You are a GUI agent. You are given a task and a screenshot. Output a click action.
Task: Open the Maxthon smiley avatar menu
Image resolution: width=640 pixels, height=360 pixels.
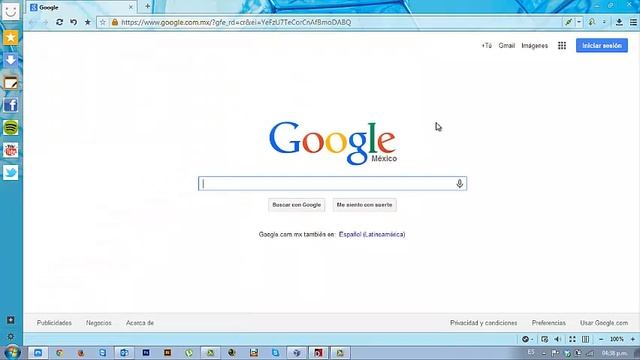(x=11, y=11)
